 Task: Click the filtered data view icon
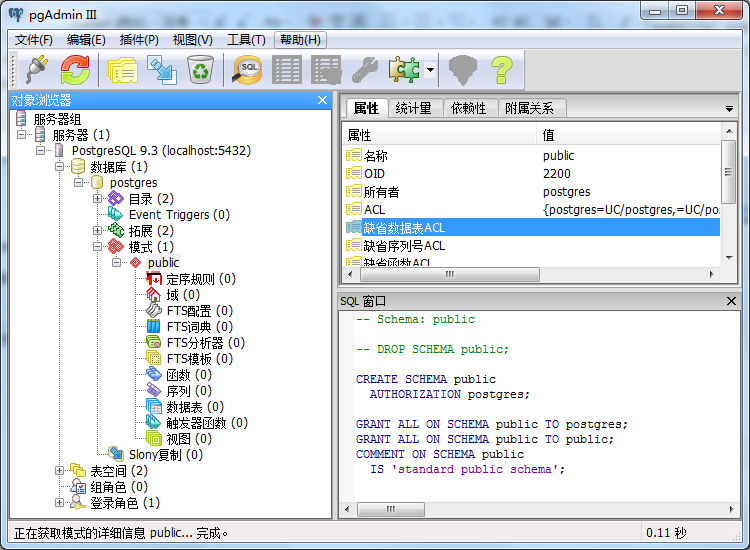click(326, 70)
